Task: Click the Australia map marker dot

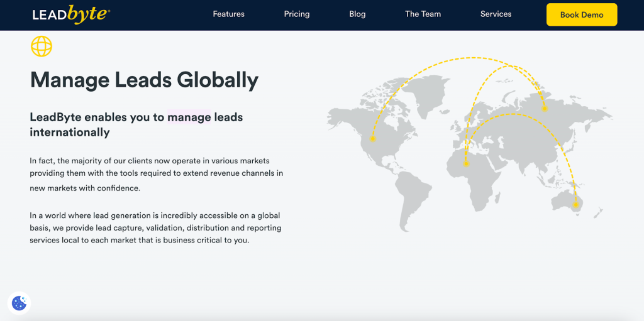Action: [575, 204]
